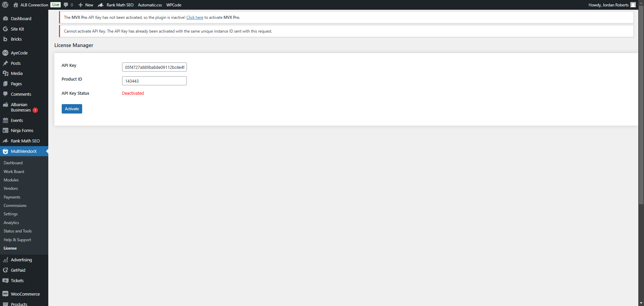Click the Posts pushpin icon

pyautogui.click(x=5, y=63)
